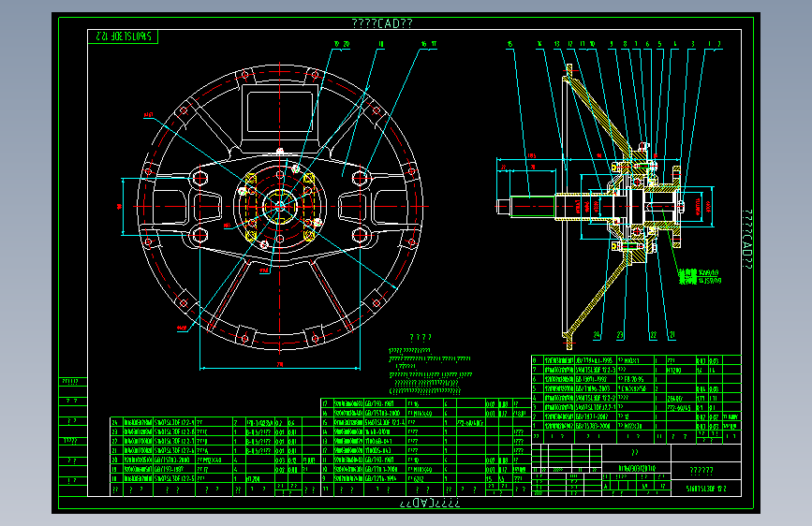This screenshot has width=812, height=526.
Task: Click row 15 number in middle parts list
Action: point(325,422)
